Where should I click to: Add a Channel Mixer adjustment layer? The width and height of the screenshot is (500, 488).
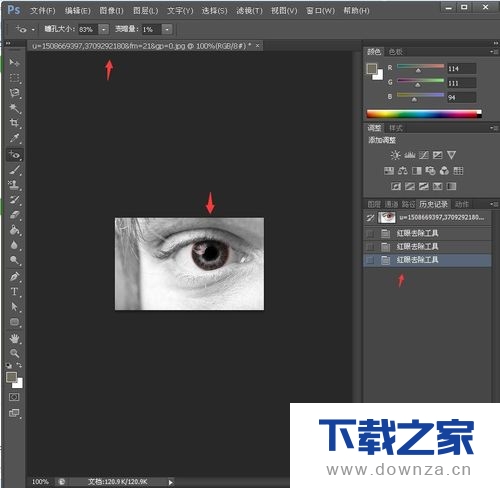pos(444,171)
